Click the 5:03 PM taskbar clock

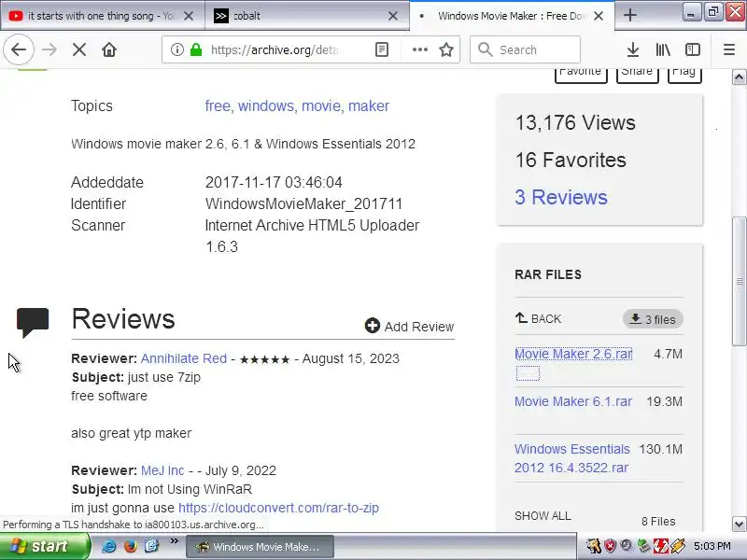[712, 546]
